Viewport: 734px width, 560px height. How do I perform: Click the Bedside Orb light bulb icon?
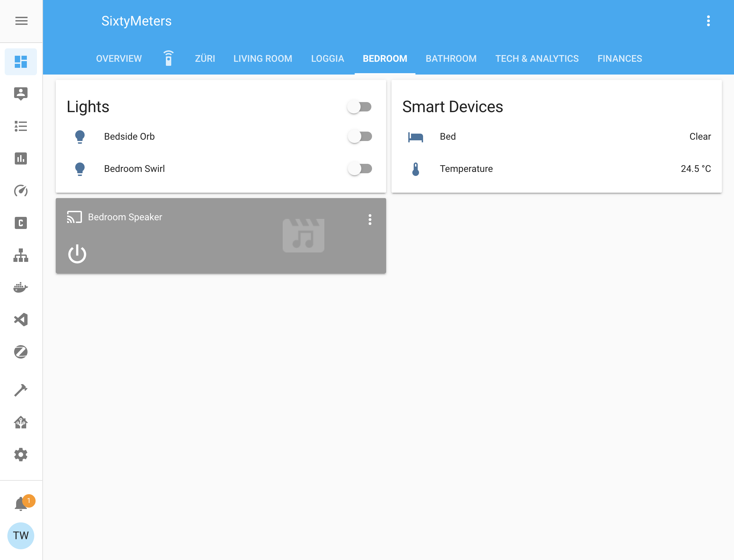point(80,137)
